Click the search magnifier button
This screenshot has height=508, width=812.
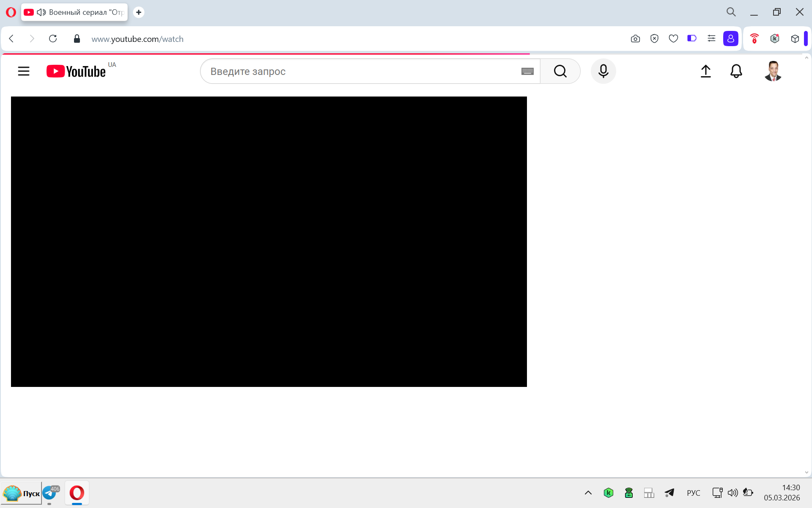[x=560, y=71]
